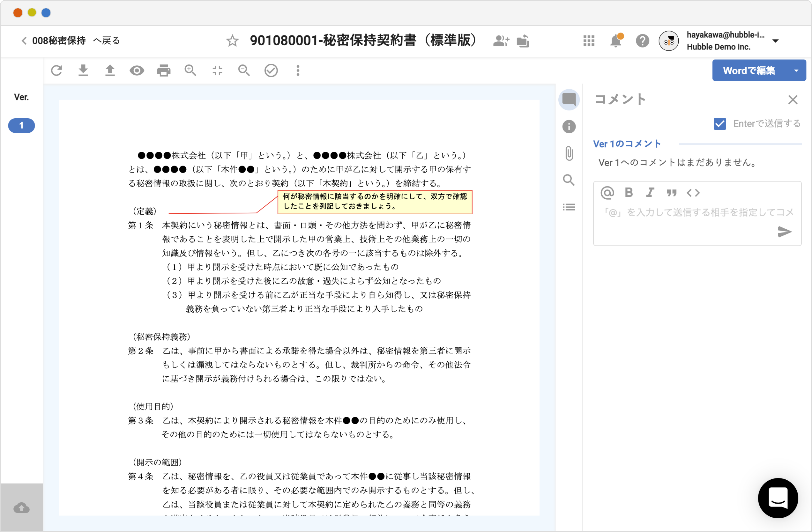Open the more options vertical dots menu

point(298,70)
